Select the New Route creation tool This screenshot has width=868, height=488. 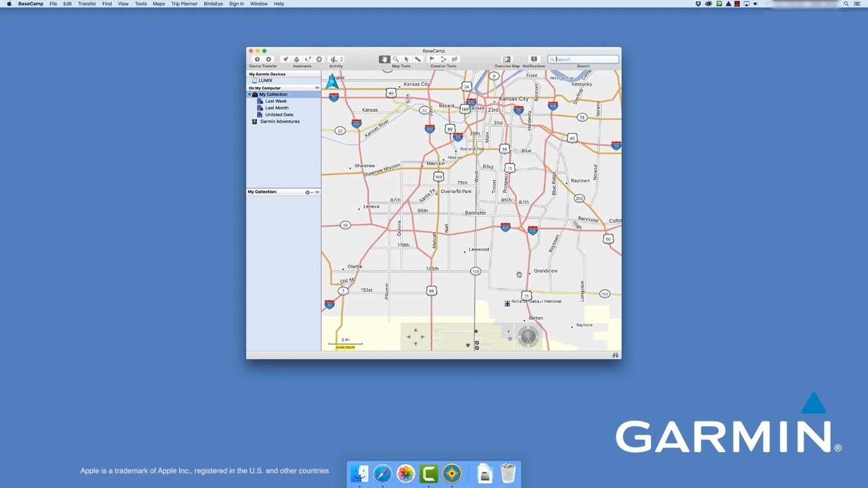pos(443,60)
